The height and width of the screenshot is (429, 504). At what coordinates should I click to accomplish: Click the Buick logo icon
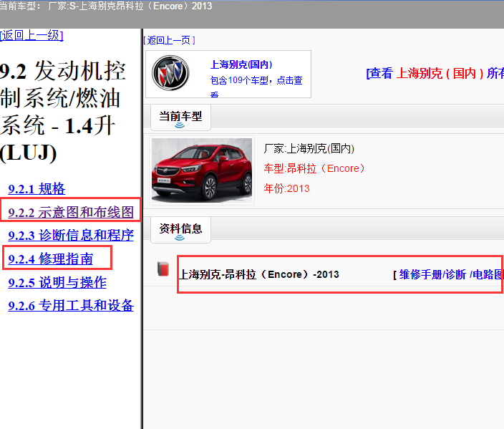click(170, 73)
